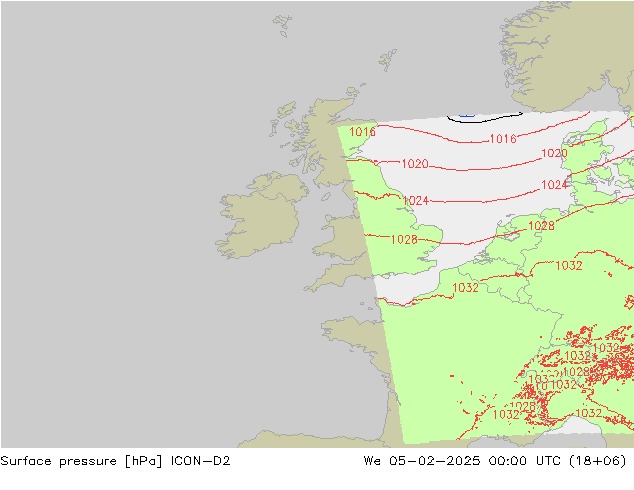Image resolution: width=634 pixels, height=490 pixels.
Task: Select the 1016 label over the North Sea
Action: pos(503,139)
